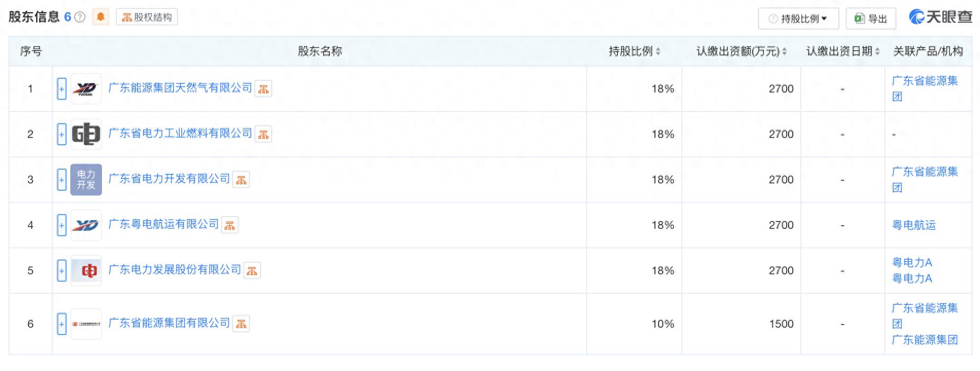Open 广东省电力工业燃料有限公司 link

tap(180, 133)
